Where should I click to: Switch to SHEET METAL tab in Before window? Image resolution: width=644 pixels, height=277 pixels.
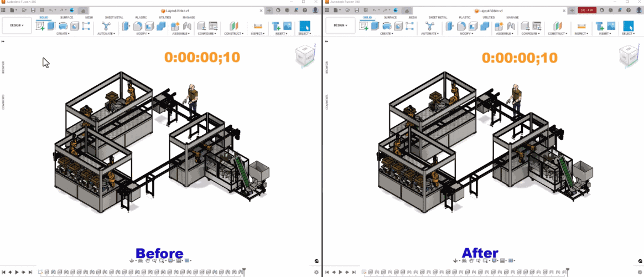[114, 18]
